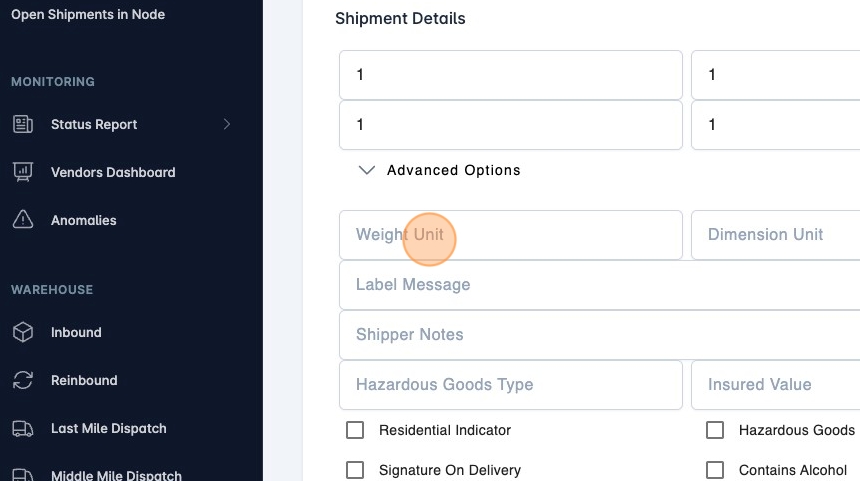Open the Dimension Unit field

click(x=775, y=235)
